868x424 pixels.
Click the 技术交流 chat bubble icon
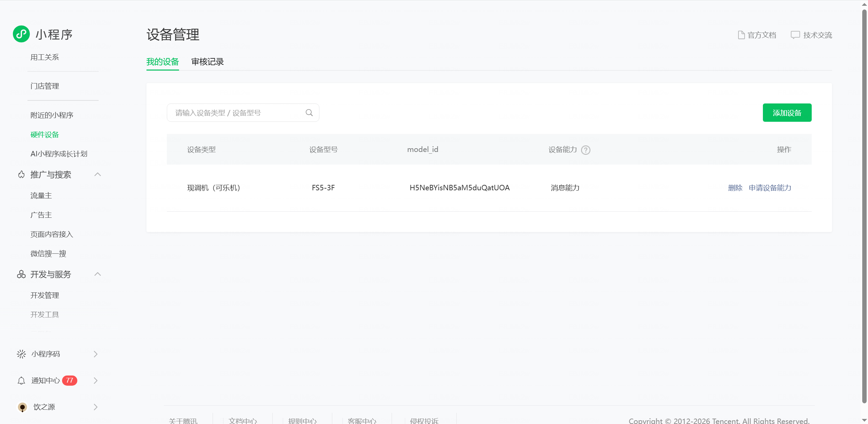click(x=795, y=35)
